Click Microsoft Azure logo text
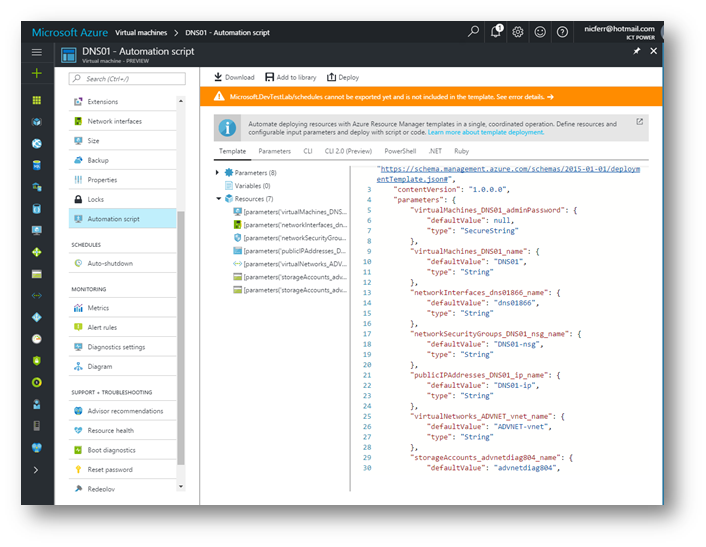 [x=70, y=32]
